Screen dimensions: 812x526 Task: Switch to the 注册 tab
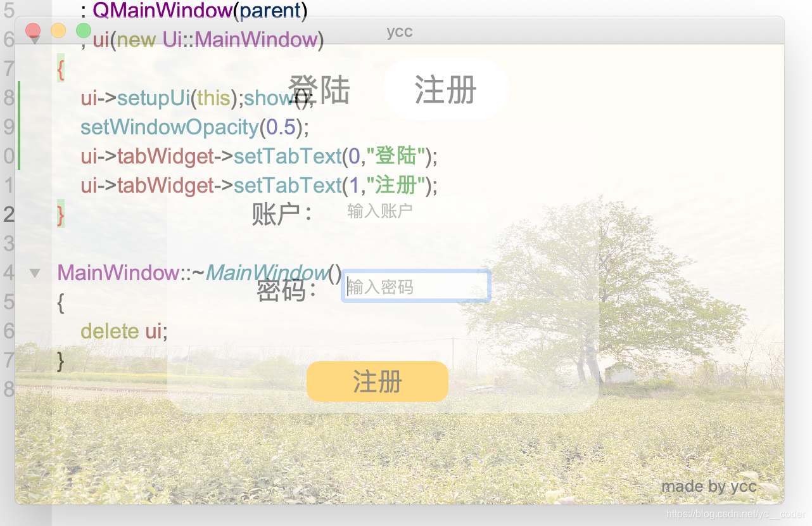[x=446, y=89]
